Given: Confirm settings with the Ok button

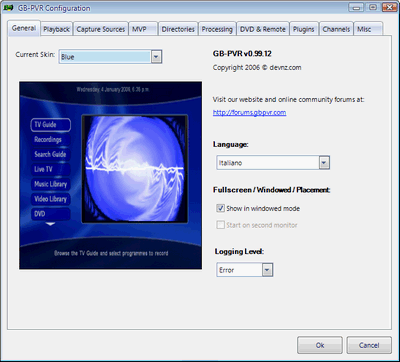Looking at the screenshot, I should click(x=320, y=345).
